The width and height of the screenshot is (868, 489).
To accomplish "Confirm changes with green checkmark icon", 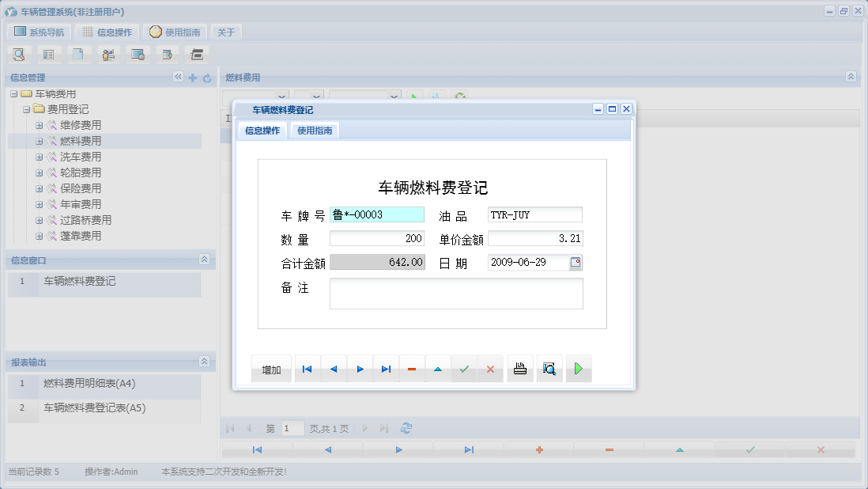I will (463, 369).
